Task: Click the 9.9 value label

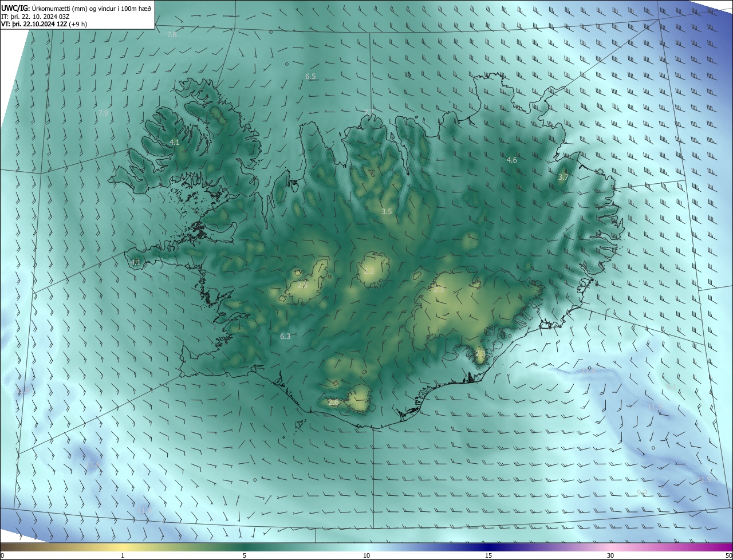Action: click(x=642, y=493)
